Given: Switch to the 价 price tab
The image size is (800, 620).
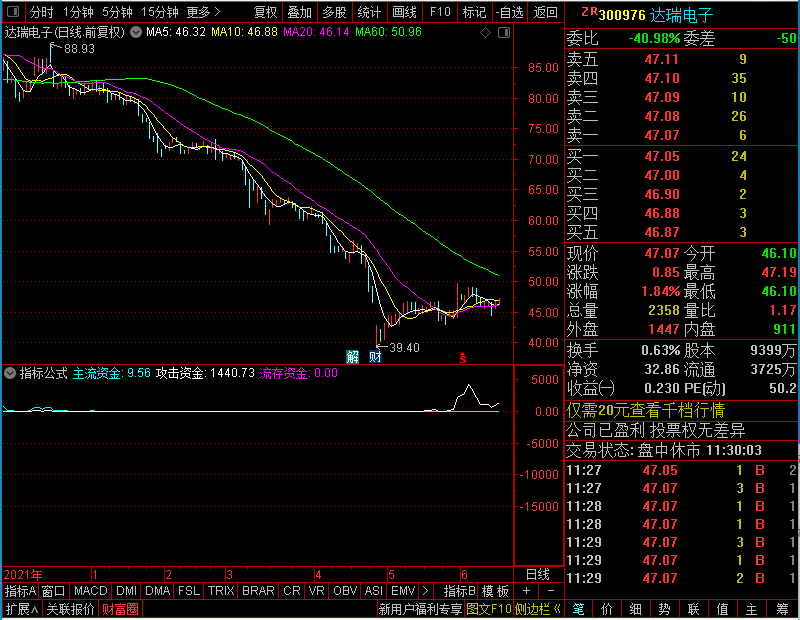Looking at the screenshot, I should (x=607, y=609).
